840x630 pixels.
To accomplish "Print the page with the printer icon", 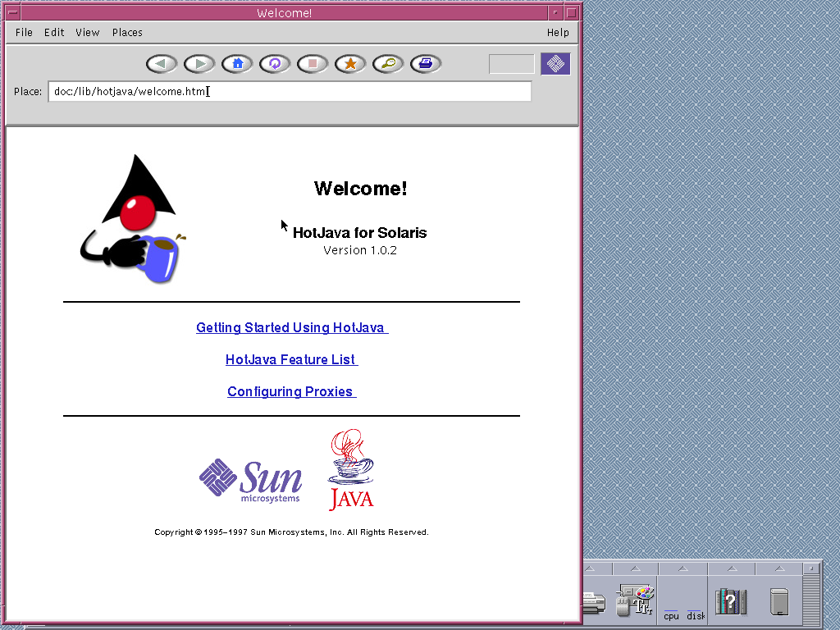I will click(x=426, y=63).
